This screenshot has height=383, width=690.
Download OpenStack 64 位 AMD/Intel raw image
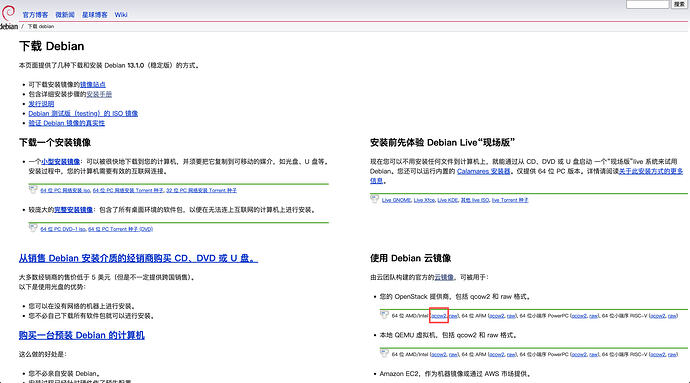click(x=453, y=316)
